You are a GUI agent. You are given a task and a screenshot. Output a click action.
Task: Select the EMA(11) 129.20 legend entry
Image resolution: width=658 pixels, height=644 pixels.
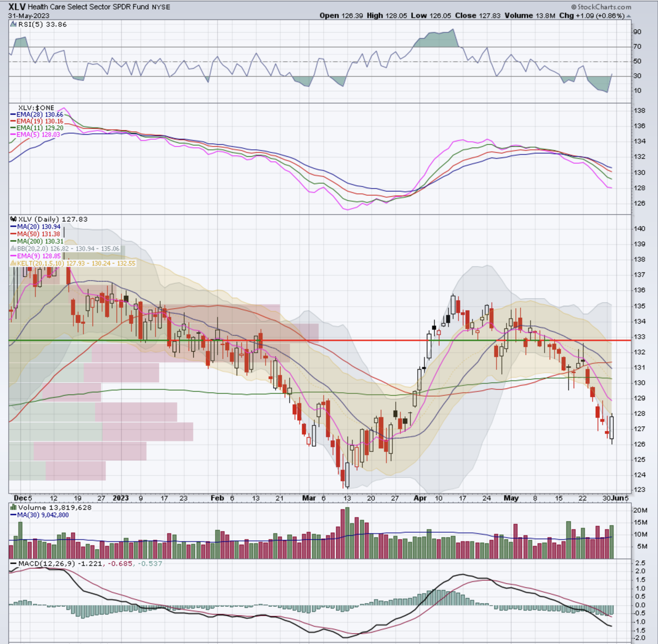pos(37,128)
